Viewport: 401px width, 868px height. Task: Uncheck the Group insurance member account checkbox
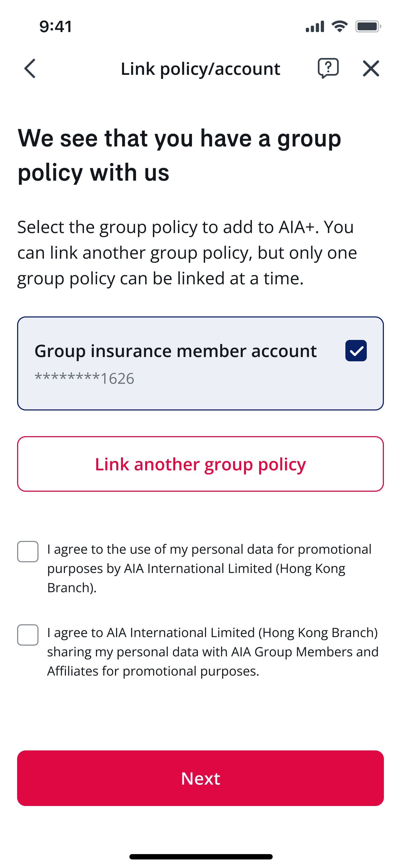(356, 351)
